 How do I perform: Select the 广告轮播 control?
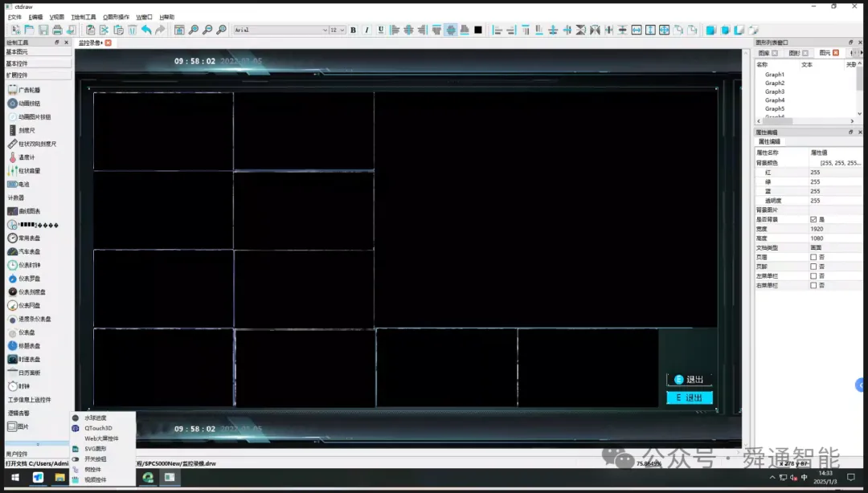point(24,90)
